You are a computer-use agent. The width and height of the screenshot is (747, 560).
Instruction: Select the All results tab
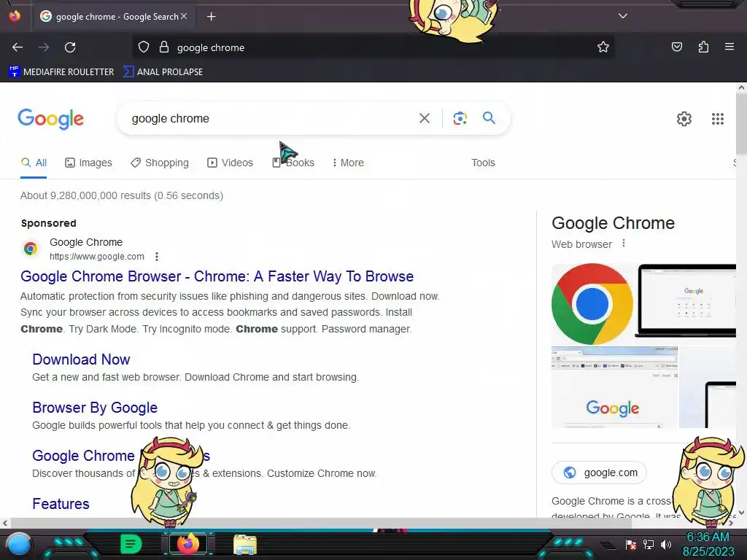coord(34,163)
